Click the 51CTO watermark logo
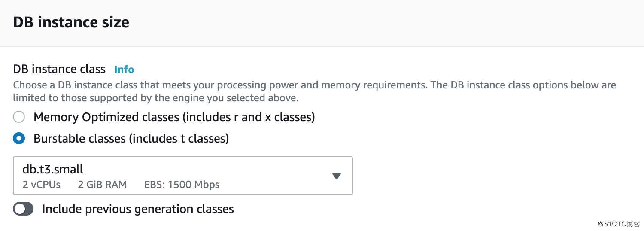Screen dimensions: 644x231 click(616, 223)
